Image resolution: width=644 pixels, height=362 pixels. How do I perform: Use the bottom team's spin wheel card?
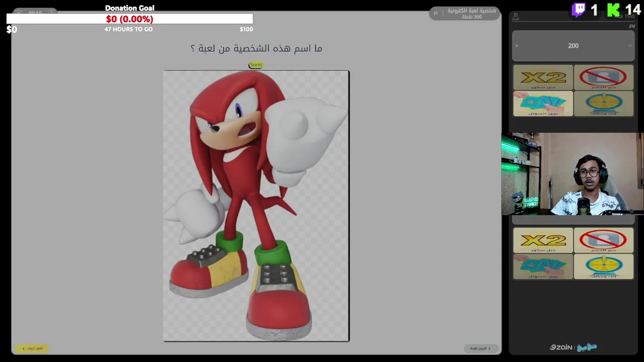(x=603, y=266)
